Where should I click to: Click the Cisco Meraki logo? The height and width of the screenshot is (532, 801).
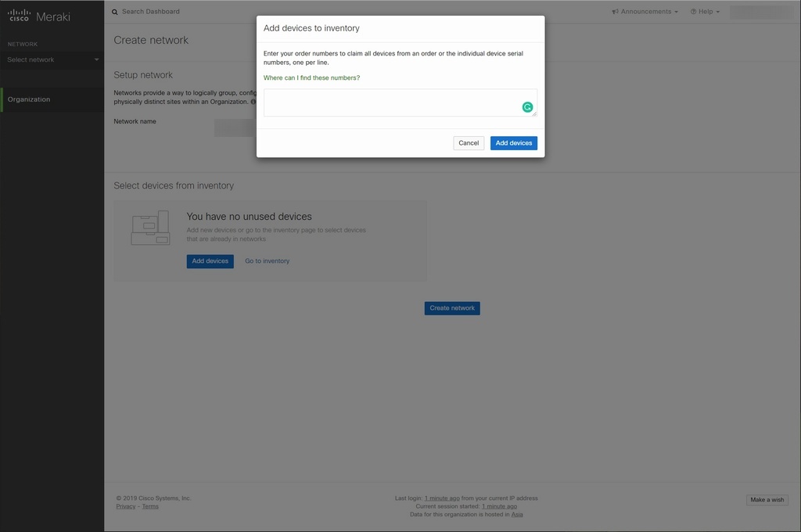pos(39,16)
